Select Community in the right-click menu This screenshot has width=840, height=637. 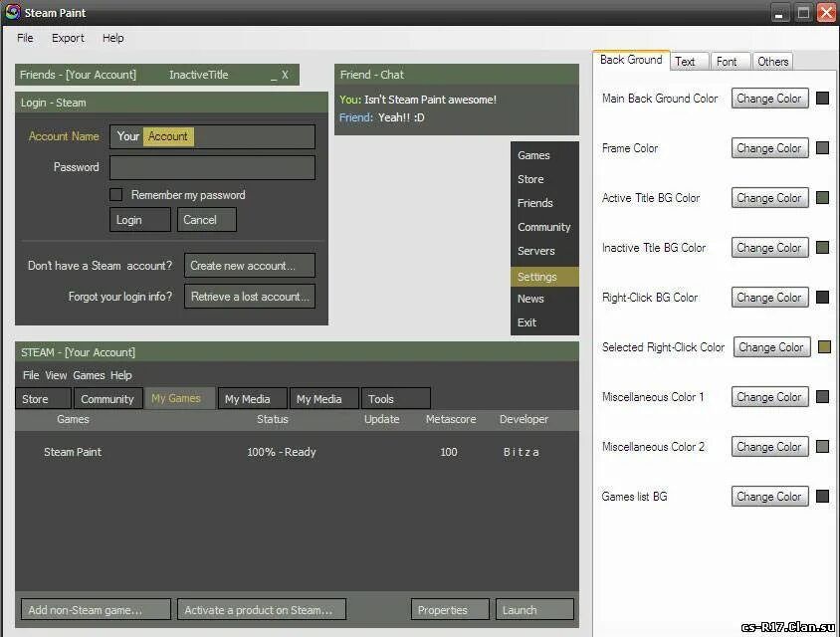543,227
